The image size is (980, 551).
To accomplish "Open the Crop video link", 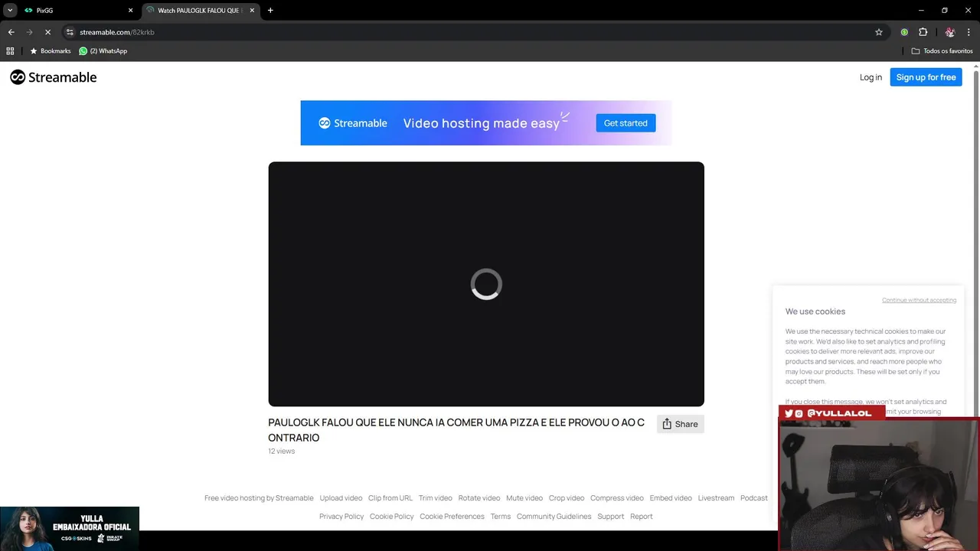I will (x=567, y=498).
